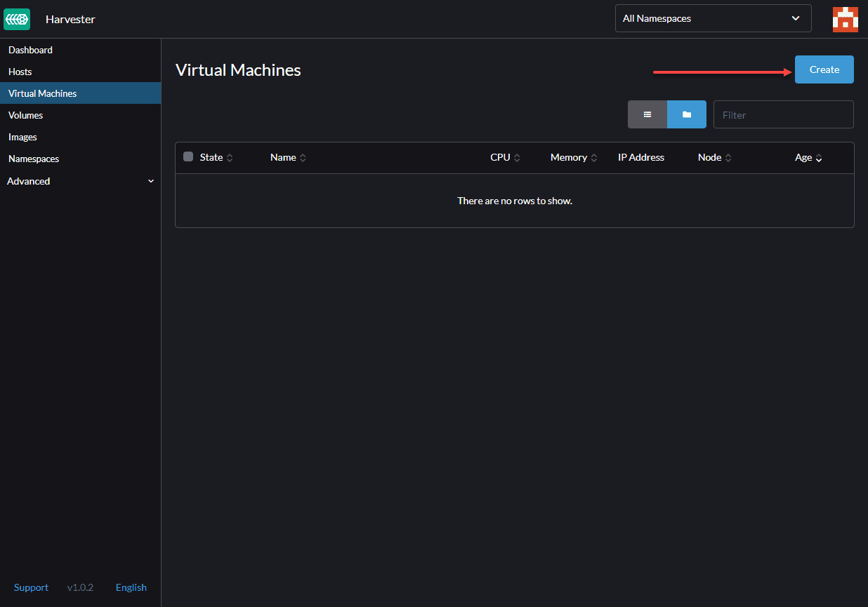Sort by Age column arrows
Screen dimensions: 868x607
[x=819, y=158]
